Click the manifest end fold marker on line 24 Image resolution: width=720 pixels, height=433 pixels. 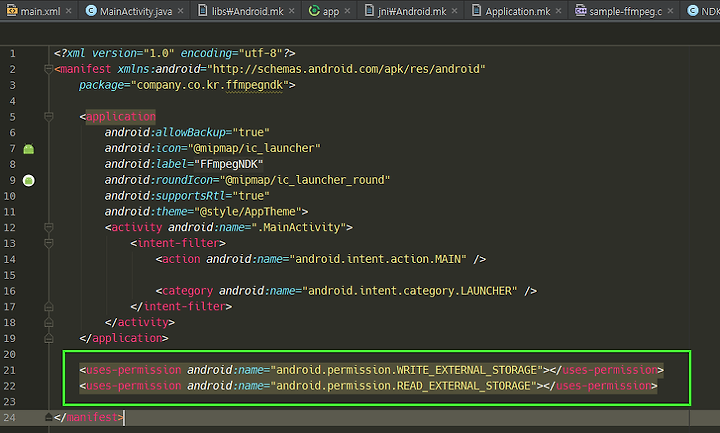coord(48,417)
